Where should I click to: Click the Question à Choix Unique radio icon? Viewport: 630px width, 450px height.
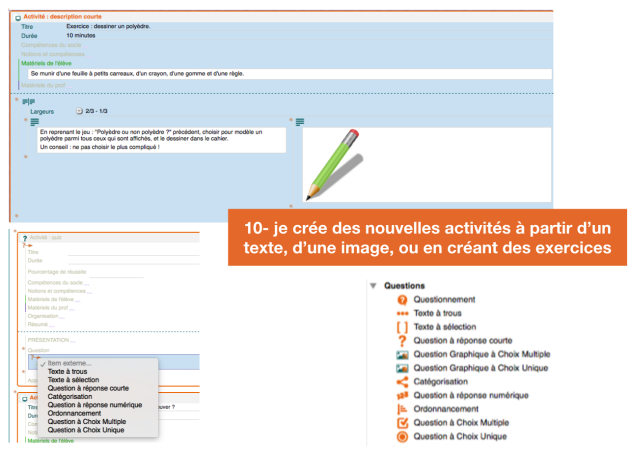(x=401, y=436)
